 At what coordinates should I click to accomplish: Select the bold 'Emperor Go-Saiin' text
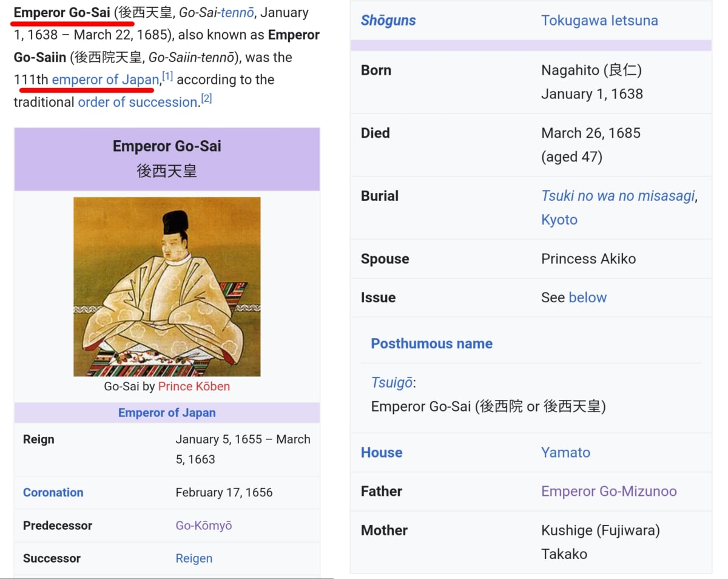point(166,46)
